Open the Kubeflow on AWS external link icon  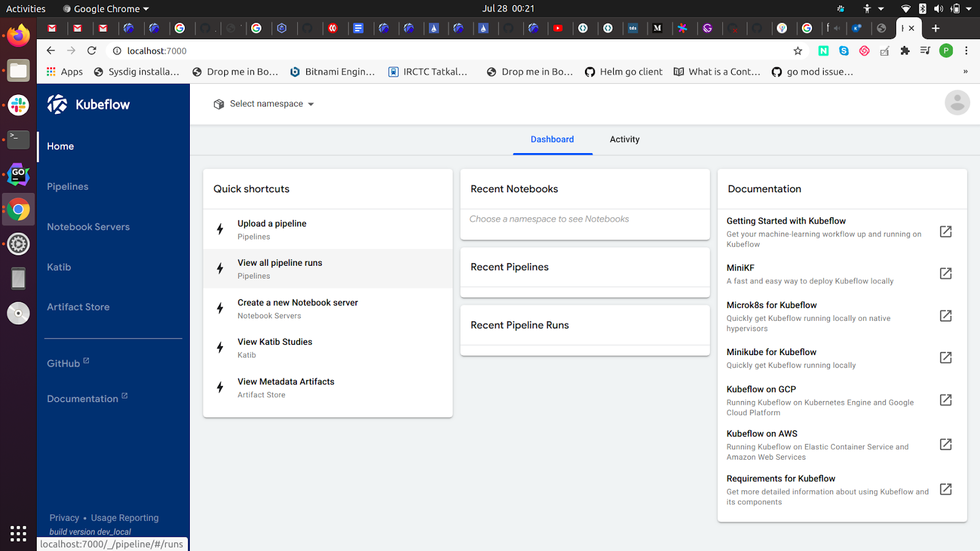(946, 444)
